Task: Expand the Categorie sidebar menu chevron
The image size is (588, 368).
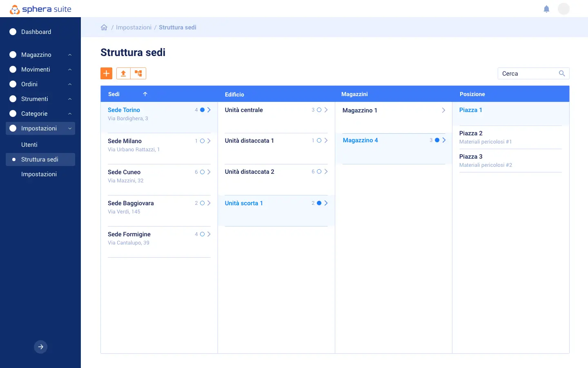Action: (x=70, y=114)
